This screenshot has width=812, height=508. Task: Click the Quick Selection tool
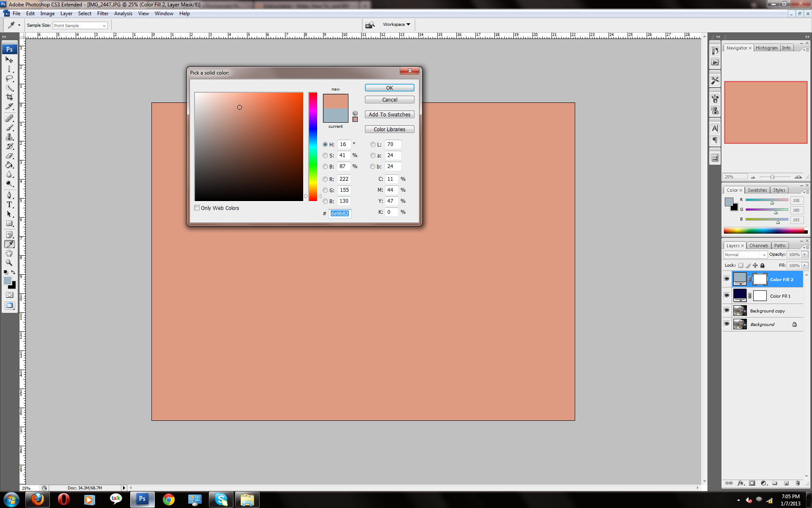9,88
